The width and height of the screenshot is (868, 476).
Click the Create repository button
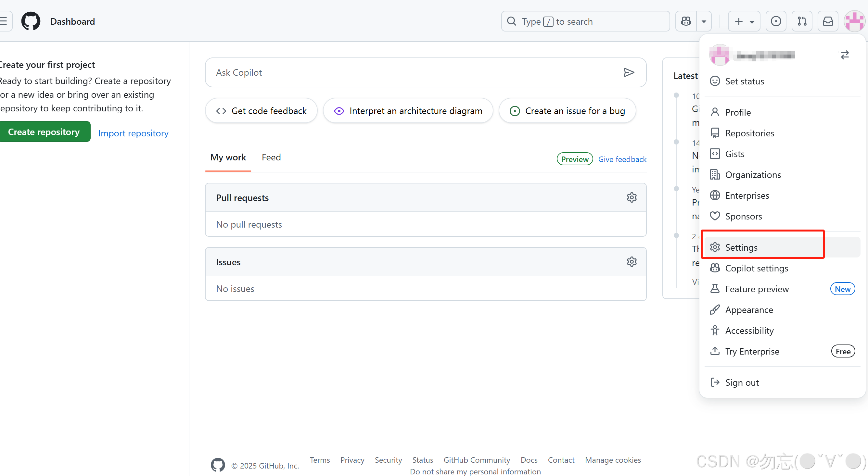[x=45, y=132]
